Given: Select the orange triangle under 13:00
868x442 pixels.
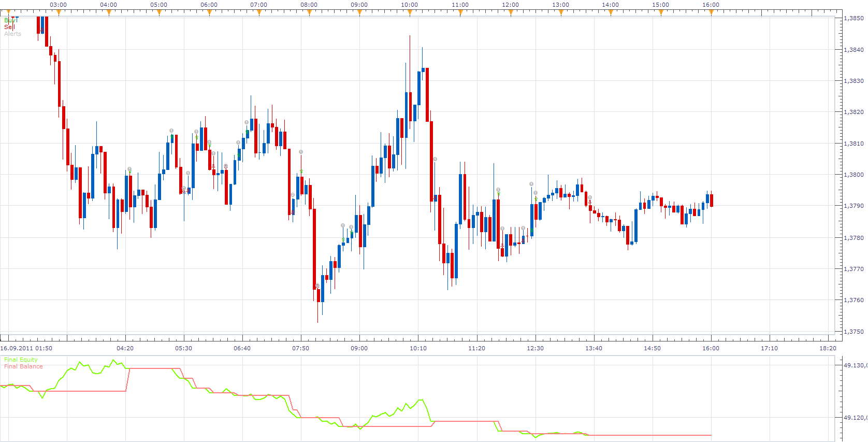Looking at the screenshot, I should (x=561, y=12).
